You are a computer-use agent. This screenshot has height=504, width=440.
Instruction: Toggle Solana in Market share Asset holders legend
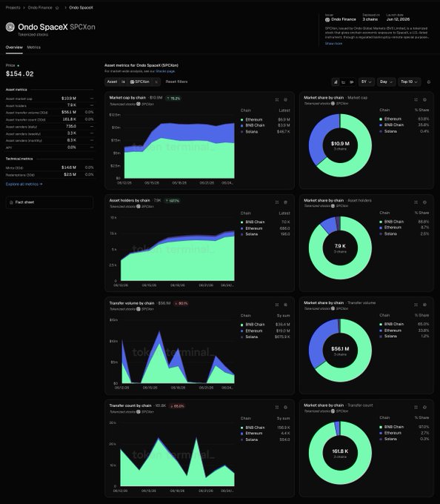point(388,233)
